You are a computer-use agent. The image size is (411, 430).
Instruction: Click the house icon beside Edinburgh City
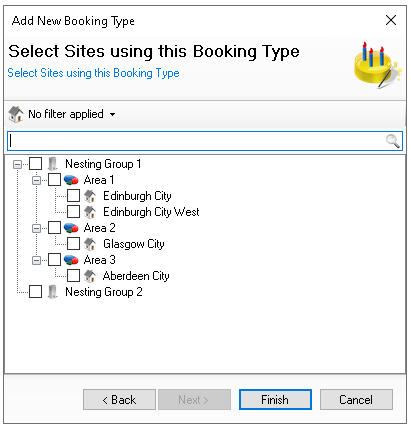pos(90,196)
